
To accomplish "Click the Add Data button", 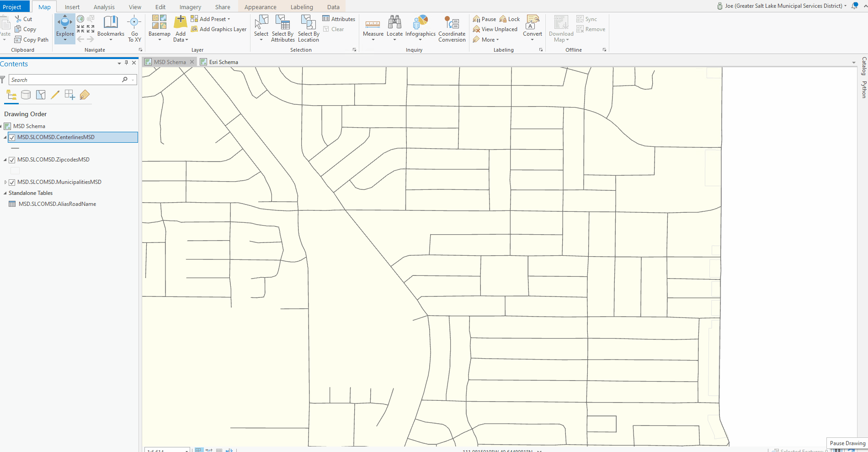I will pos(181,28).
